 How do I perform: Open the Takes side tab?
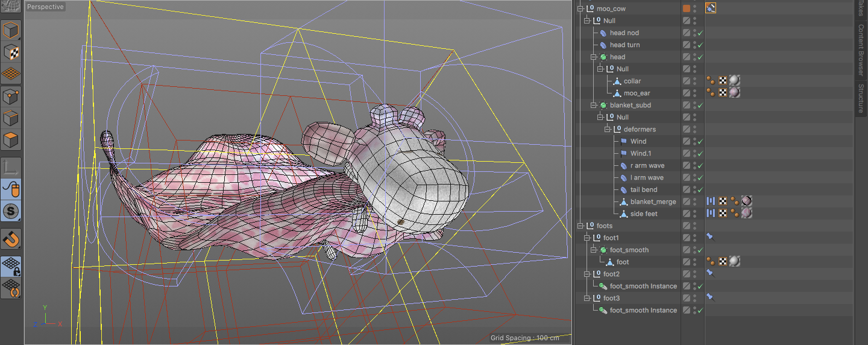point(861,9)
